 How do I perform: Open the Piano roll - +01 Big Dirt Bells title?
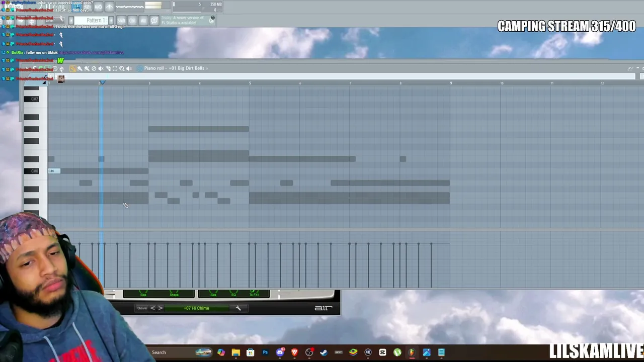(174, 68)
